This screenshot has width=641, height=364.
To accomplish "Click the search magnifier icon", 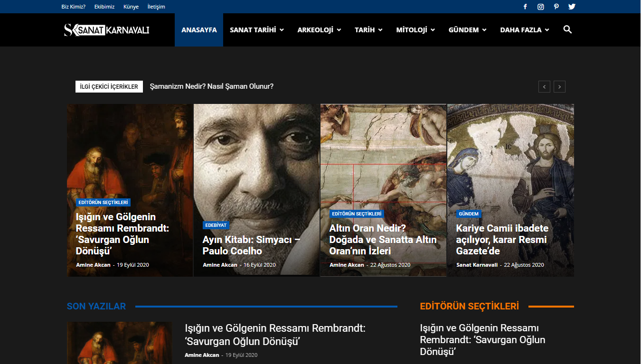I will point(567,29).
